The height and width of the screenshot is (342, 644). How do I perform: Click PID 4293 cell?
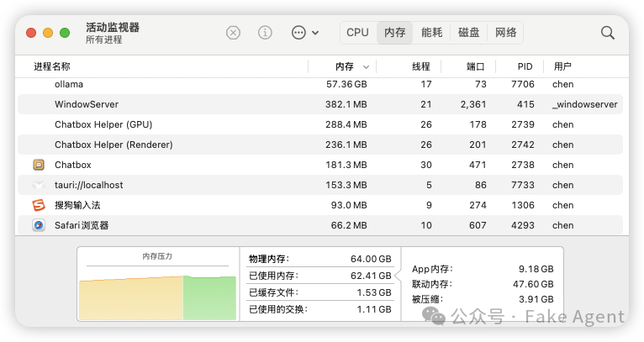[523, 225]
